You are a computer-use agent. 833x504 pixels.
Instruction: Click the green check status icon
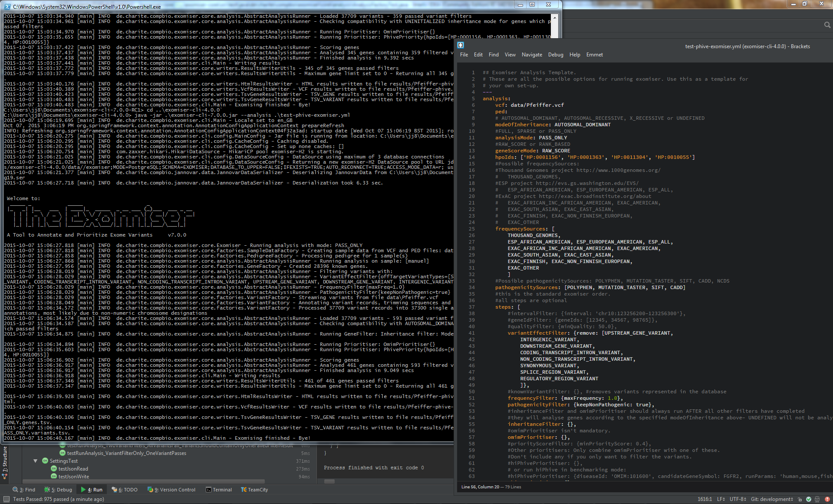pos(808,499)
